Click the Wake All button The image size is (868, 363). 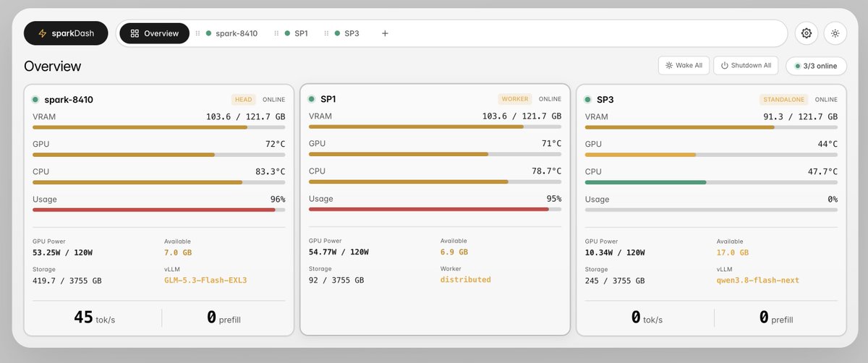pos(684,65)
